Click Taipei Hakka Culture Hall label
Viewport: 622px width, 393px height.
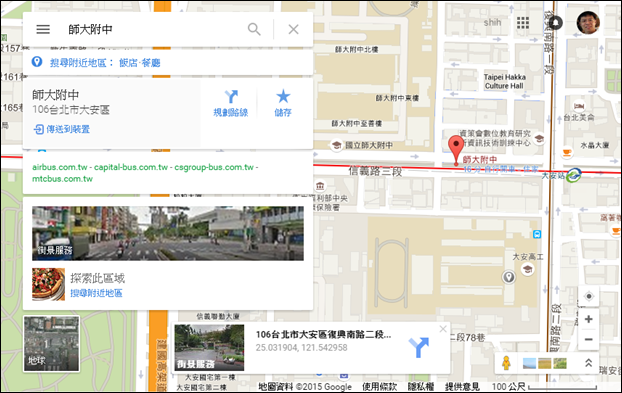click(x=505, y=81)
